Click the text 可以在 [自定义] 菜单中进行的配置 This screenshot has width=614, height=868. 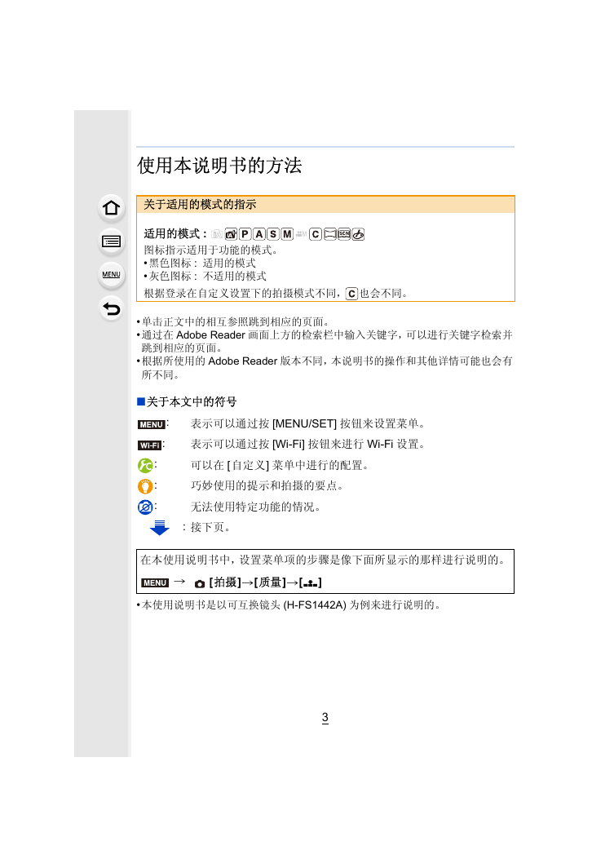(x=280, y=466)
